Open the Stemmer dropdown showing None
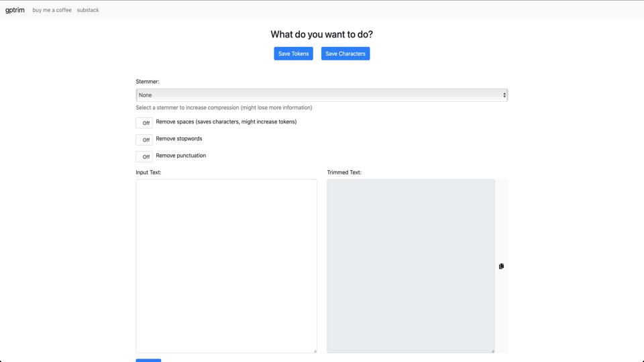The height and width of the screenshot is (362, 644). 321,95
